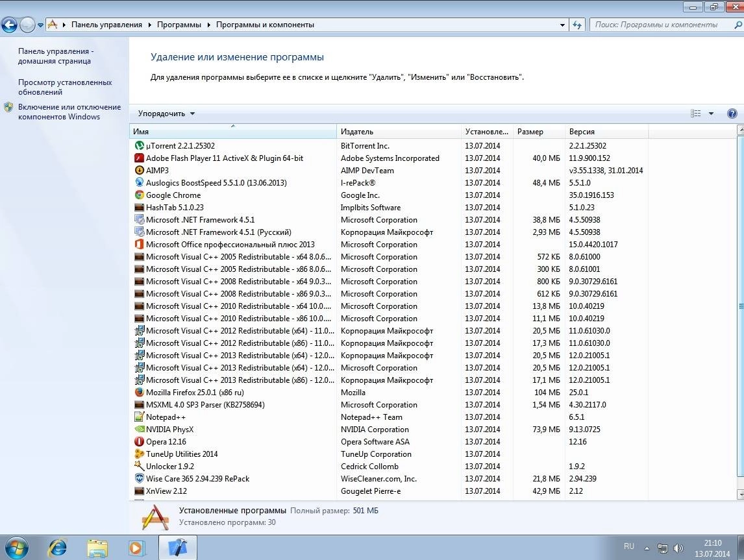This screenshot has height=560, width=744.
Task: Select the AIMP3 icon
Action: coord(139,170)
